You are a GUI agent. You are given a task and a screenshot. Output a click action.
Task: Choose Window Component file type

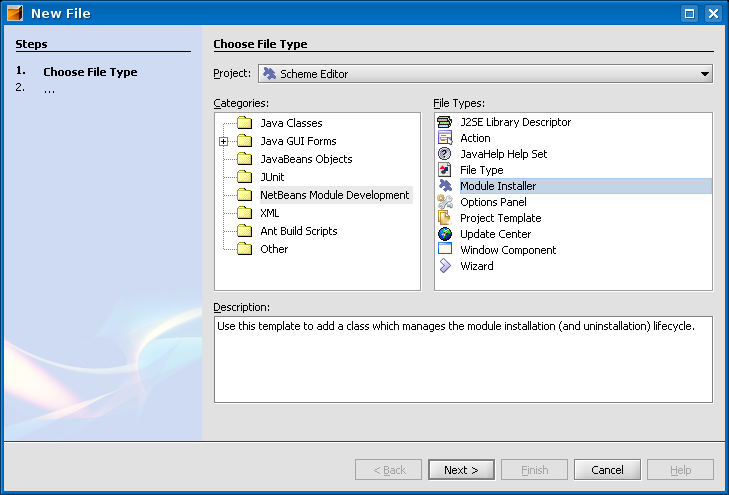508,250
